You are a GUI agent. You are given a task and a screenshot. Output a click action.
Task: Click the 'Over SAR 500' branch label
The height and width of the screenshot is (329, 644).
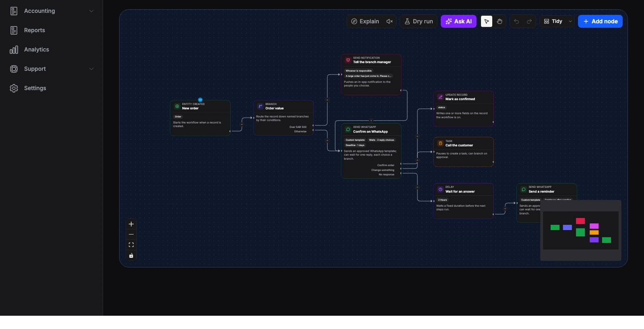pos(298,127)
